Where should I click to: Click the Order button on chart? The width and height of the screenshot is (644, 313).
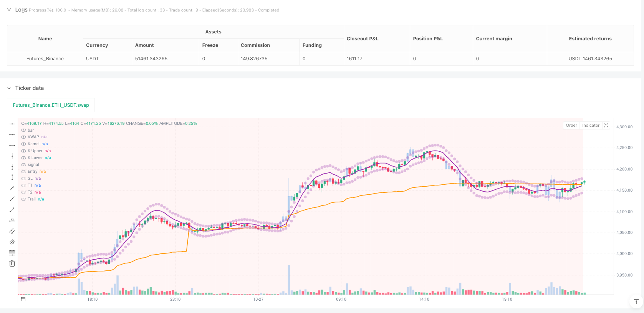571,126
